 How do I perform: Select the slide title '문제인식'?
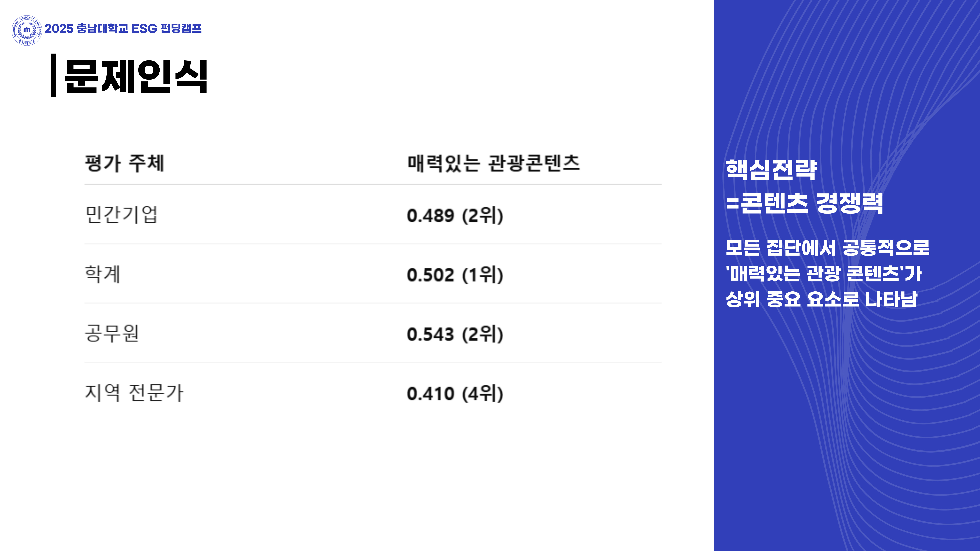tap(136, 76)
